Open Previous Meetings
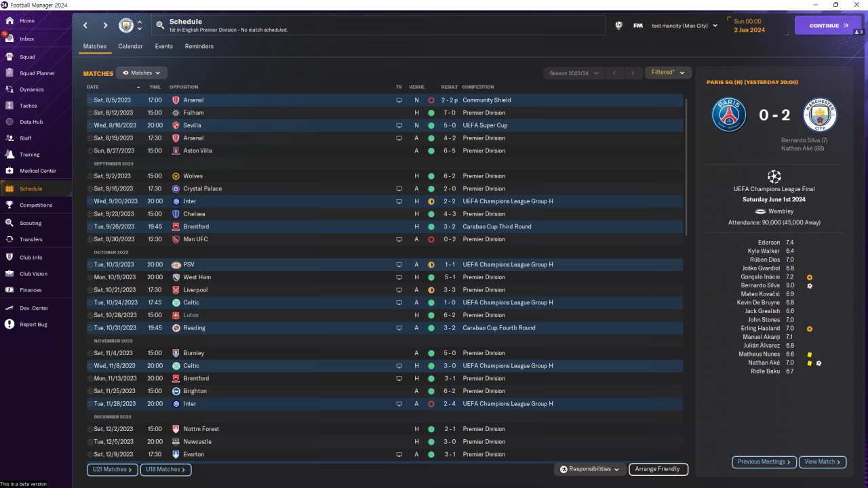Viewport: 868px width, 488px height. [x=764, y=462]
